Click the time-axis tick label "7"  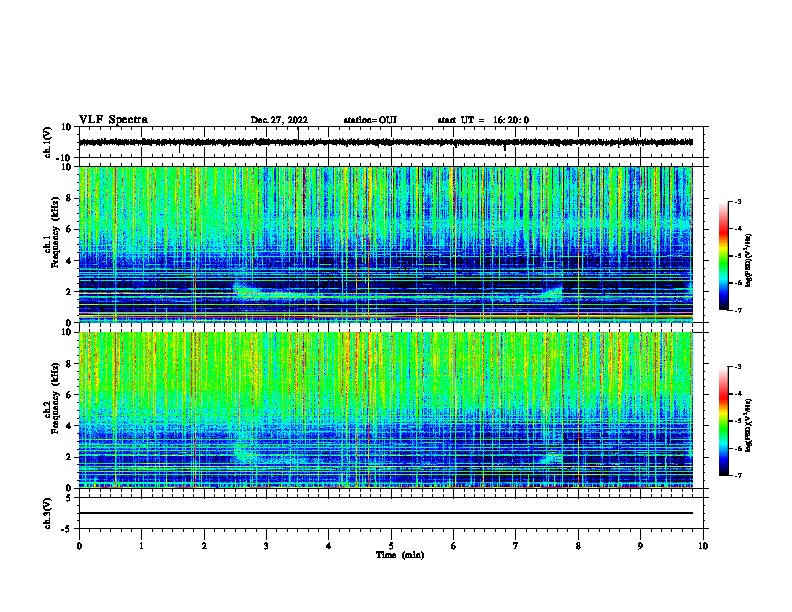pyautogui.click(x=516, y=546)
